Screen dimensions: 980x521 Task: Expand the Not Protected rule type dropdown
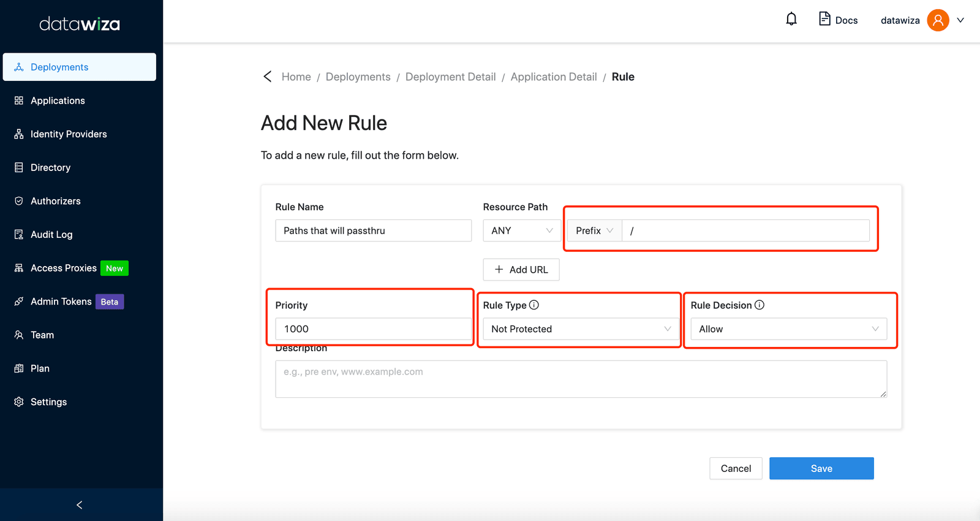point(581,329)
